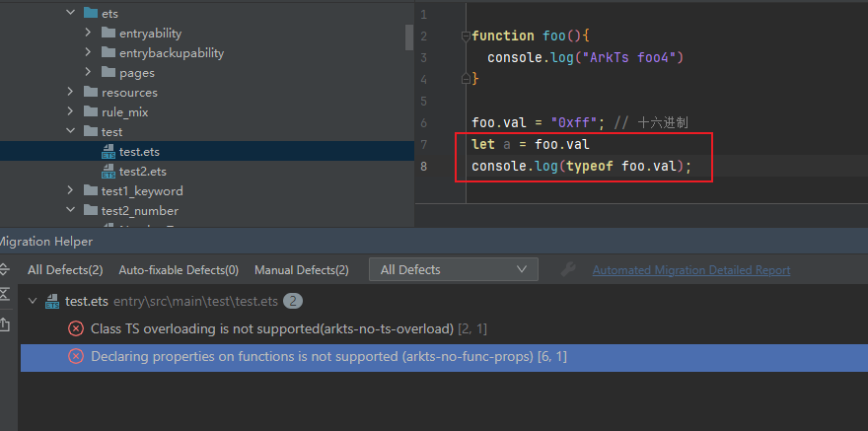The height and width of the screenshot is (431, 868).
Task: Click the collapse all icon in Migration Helper
Action: coord(3,294)
